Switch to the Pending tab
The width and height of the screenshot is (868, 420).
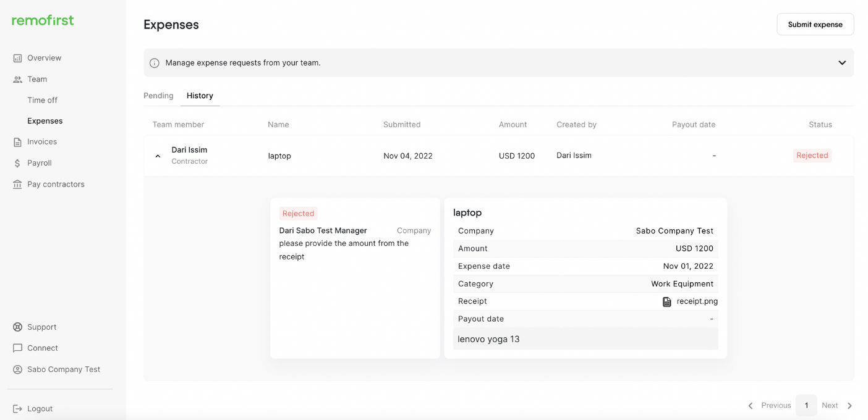click(x=158, y=96)
